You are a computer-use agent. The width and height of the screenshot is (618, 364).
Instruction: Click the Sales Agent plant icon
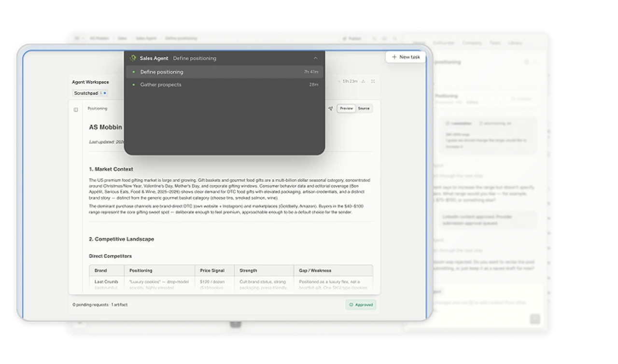click(133, 58)
